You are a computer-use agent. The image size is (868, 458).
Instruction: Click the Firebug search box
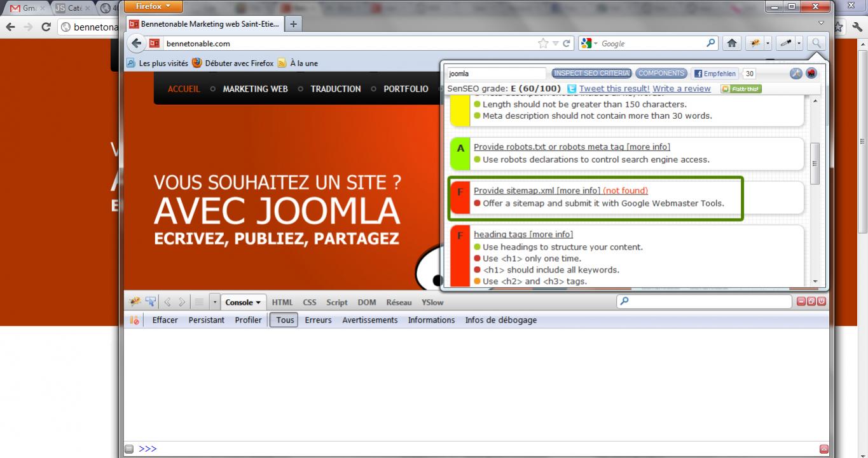(705, 302)
